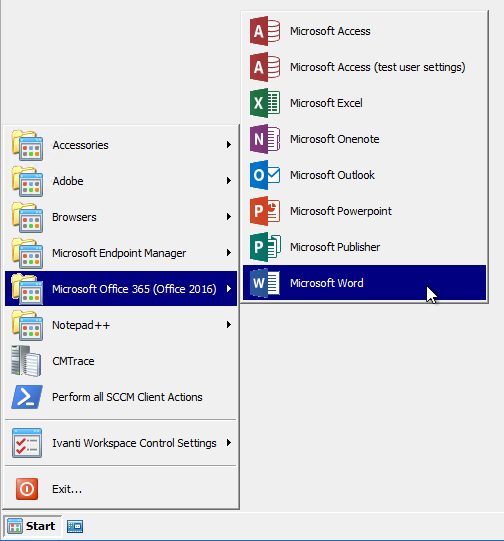Click the Access (test user settings) icon
The height and width of the screenshot is (541, 504).
pos(265,67)
